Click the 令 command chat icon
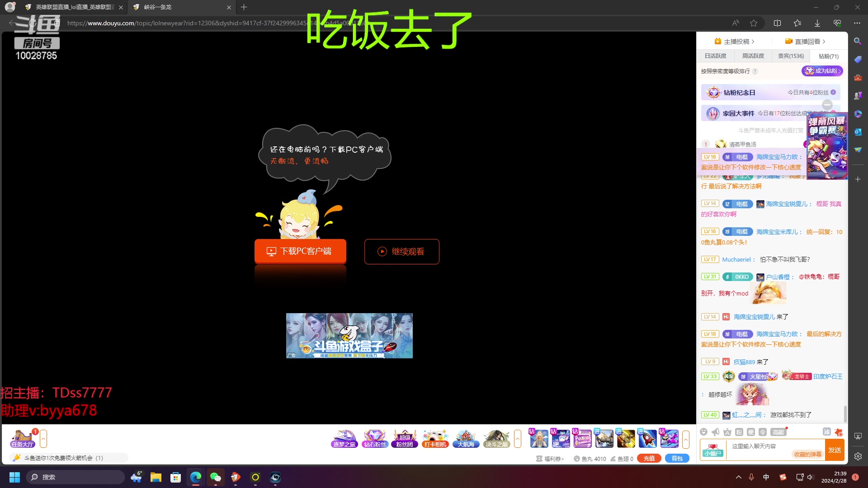 [x=763, y=432]
